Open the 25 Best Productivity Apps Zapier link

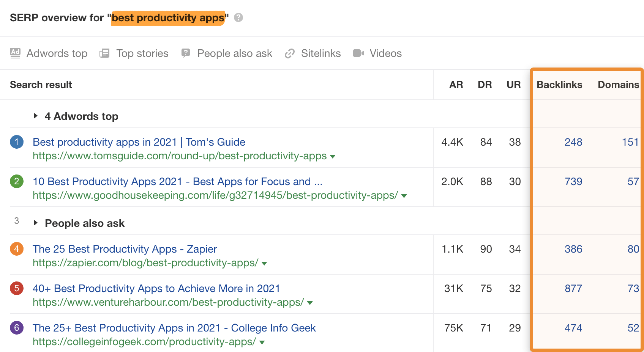point(125,249)
